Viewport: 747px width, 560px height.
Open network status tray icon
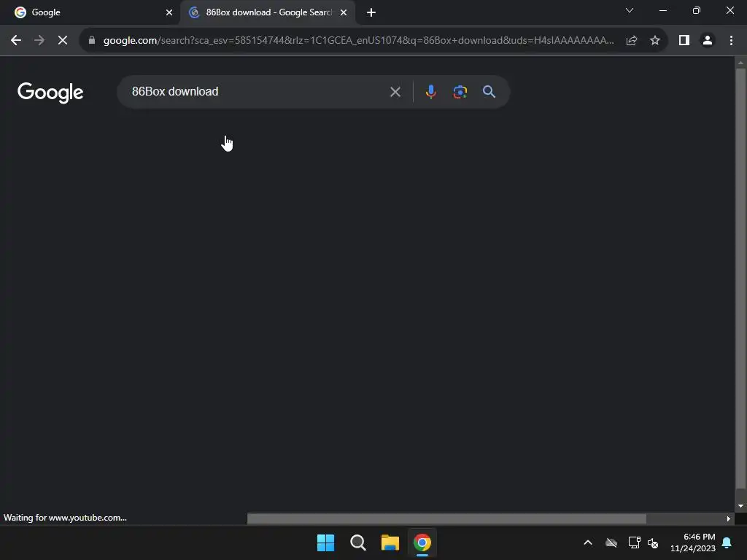pos(635,542)
